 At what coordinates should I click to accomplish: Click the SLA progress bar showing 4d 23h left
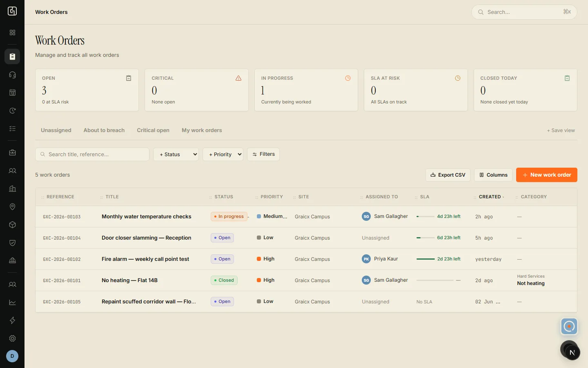[425, 216]
